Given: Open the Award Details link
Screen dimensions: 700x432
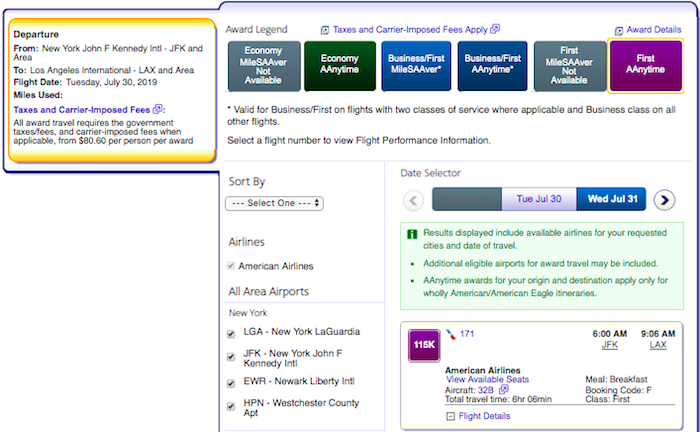Looking at the screenshot, I should 654,30.
